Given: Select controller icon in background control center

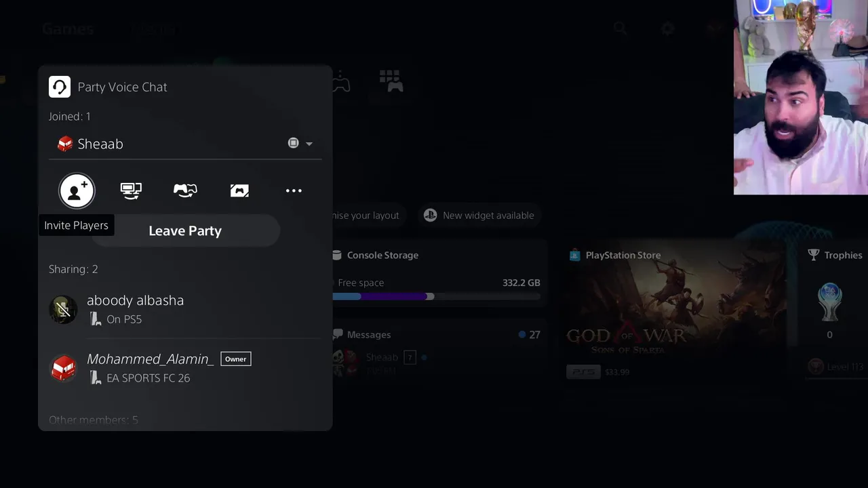Looking at the screenshot, I should (x=341, y=82).
